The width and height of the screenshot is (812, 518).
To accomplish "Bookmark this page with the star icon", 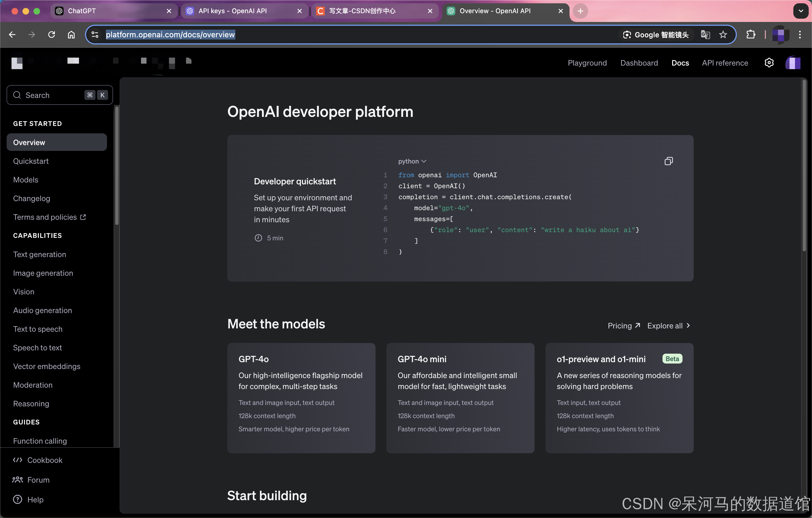I will (x=723, y=34).
